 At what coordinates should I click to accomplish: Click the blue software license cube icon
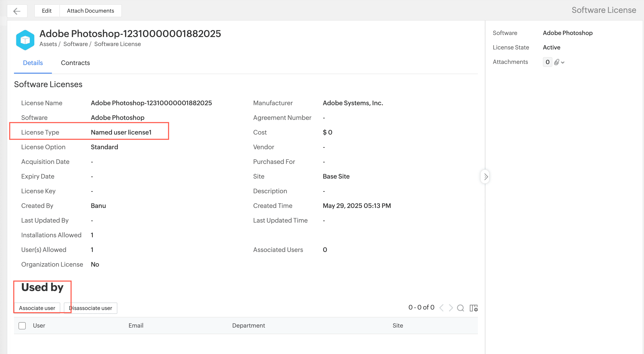[25, 40]
